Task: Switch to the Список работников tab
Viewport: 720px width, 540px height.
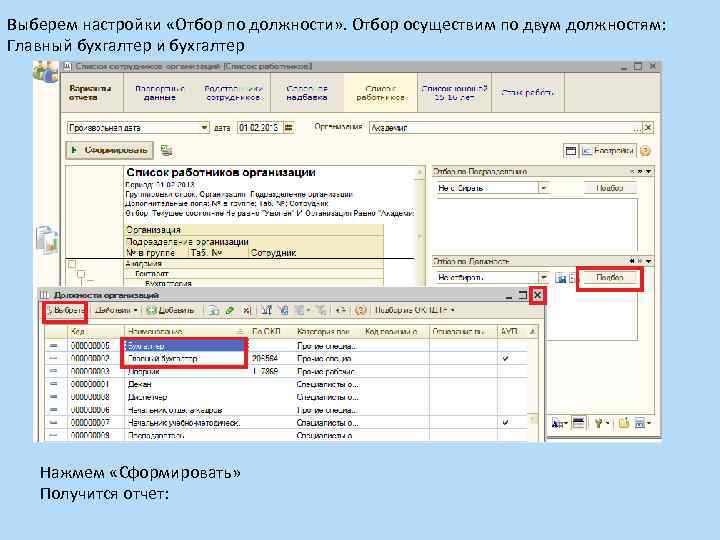Action: 381,93
